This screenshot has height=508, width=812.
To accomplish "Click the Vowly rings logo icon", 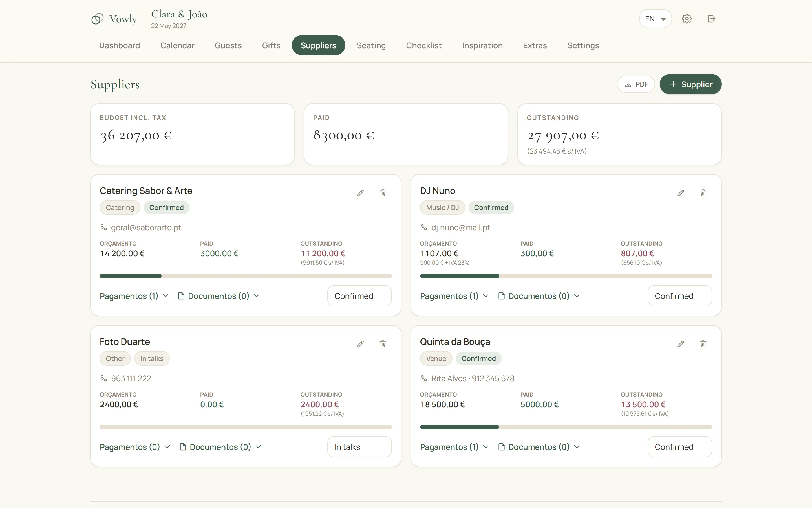I will click(x=97, y=19).
